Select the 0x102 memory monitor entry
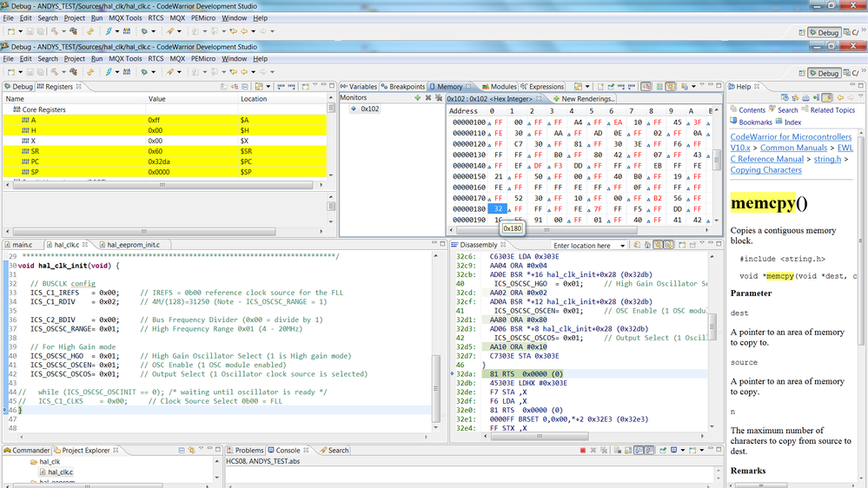868x488 pixels. 370,109
